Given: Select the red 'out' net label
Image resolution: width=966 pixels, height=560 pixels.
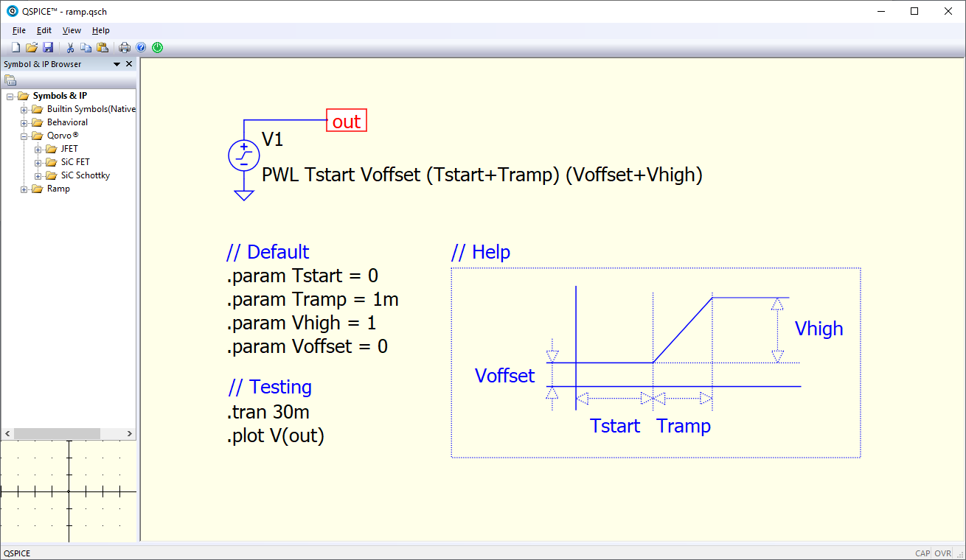Looking at the screenshot, I should point(347,121).
